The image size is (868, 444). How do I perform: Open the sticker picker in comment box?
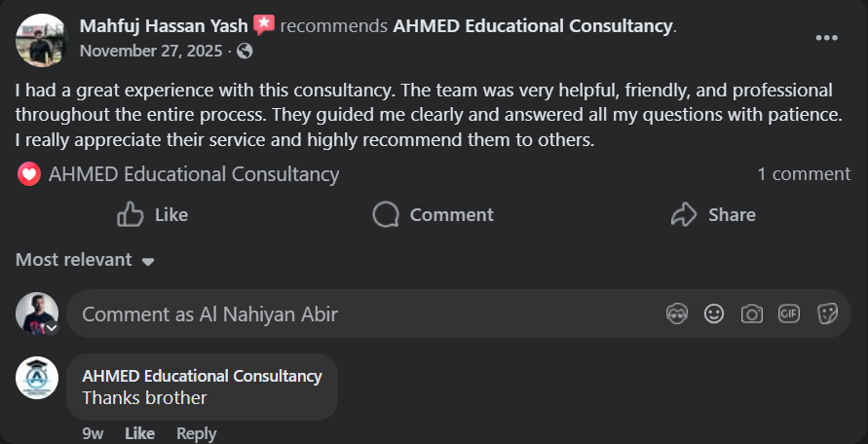pos(827,314)
